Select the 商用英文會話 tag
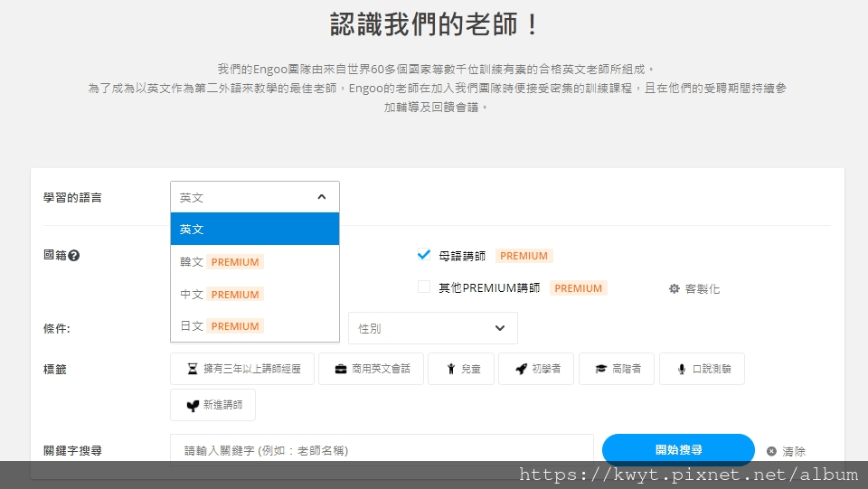 [x=371, y=369]
